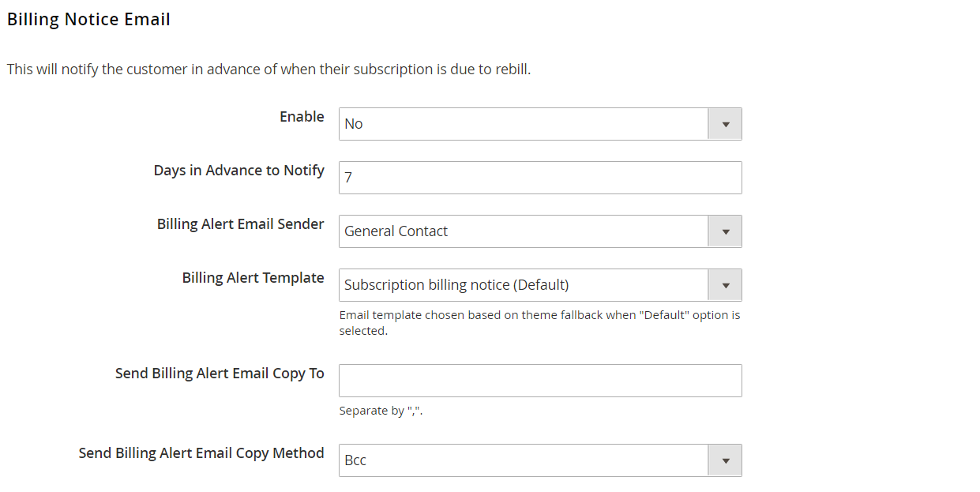
Task: Click the rebill notification description text
Action: click(x=269, y=69)
